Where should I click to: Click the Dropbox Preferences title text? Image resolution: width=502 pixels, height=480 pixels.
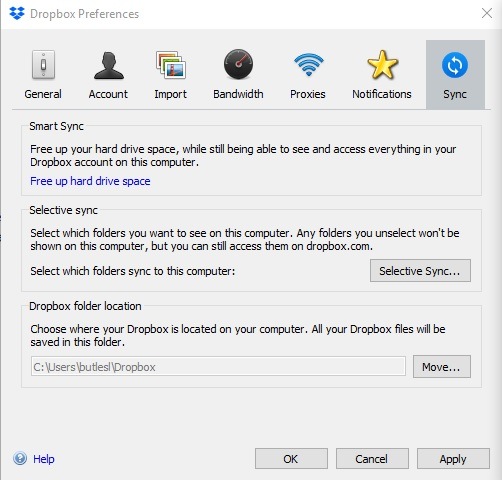pos(84,14)
